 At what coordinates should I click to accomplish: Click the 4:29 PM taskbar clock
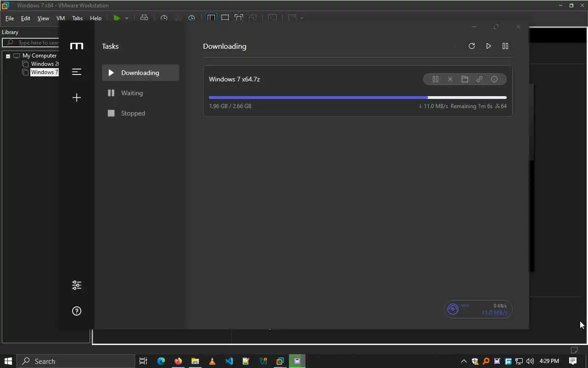[549, 361]
